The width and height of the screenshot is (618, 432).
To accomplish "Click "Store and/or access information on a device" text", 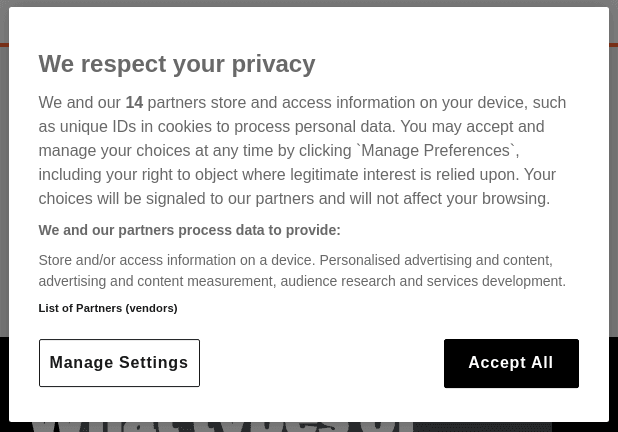I will (x=174, y=260).
